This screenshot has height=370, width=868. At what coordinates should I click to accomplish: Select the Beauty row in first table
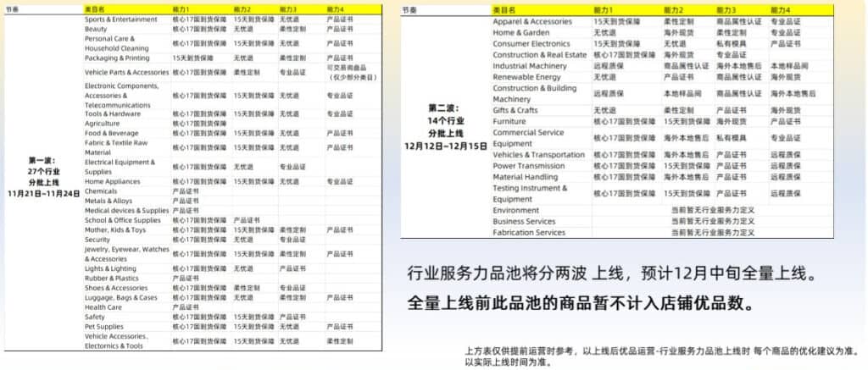click(96, 29)
